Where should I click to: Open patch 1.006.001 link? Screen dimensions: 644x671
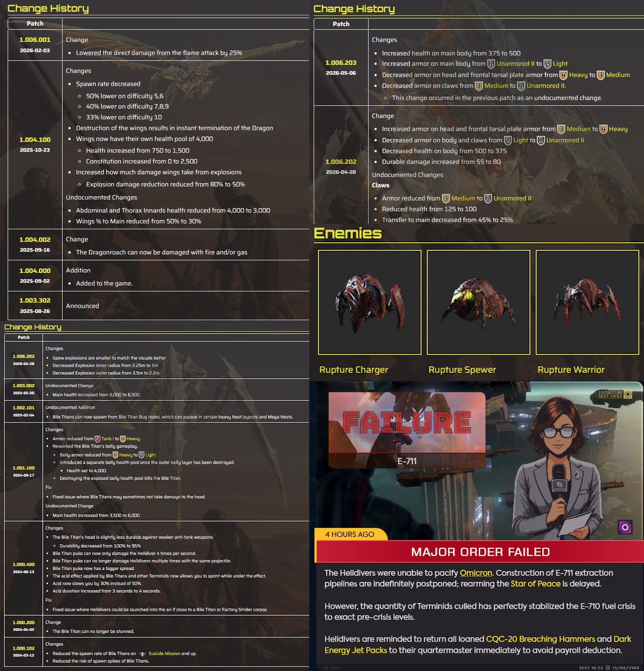[35, 40]
